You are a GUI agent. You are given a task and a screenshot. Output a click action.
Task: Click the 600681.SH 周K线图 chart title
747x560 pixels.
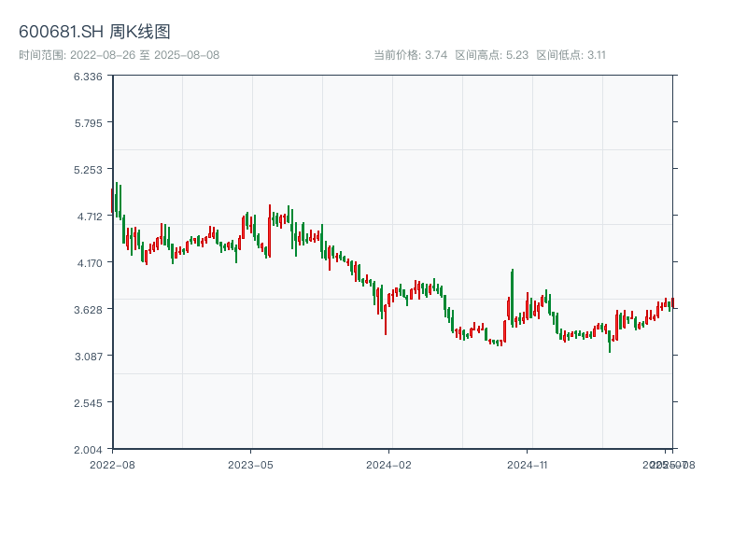94,33
